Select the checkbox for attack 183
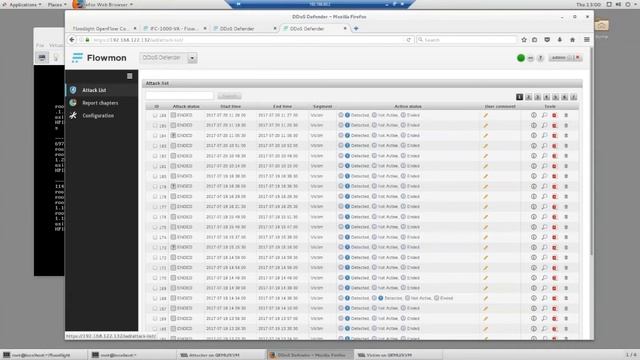This screenshot has height=360, width=640. [155, 146]
